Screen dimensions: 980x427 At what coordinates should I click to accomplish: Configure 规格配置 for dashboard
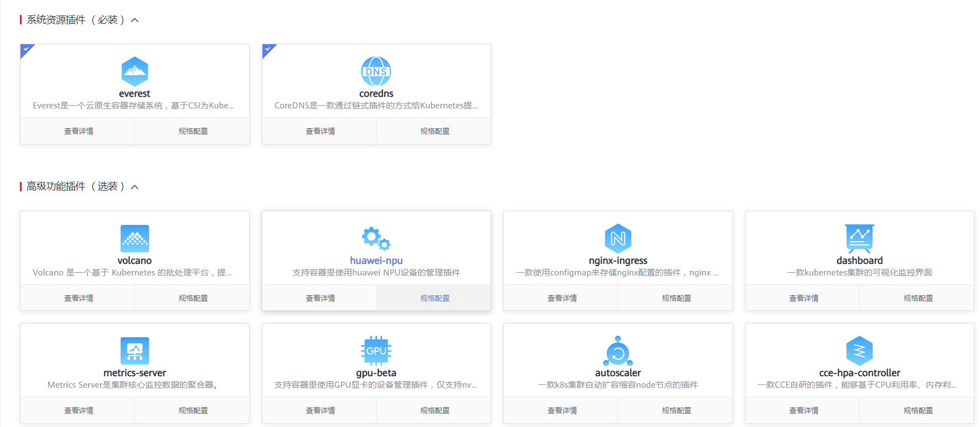click(x=918, y=298)
